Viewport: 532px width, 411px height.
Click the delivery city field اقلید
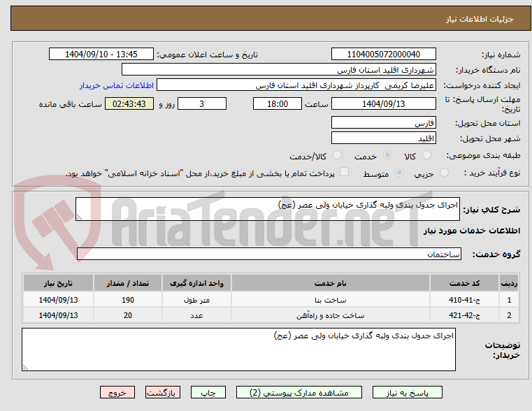383,138
